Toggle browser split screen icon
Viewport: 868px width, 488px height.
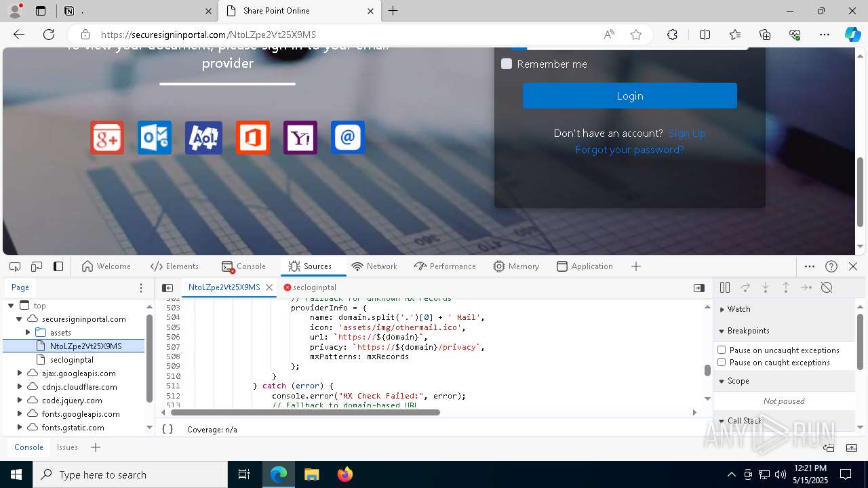pyautogui.click(x=705, y=35)
